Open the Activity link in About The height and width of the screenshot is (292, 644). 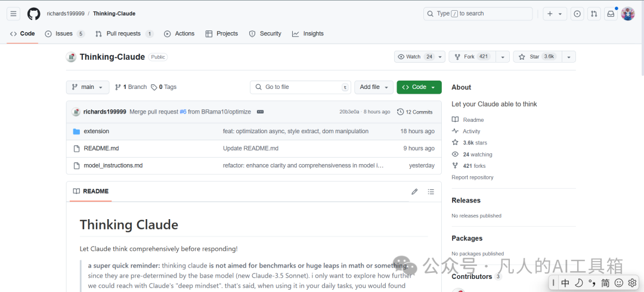[466, 131]
